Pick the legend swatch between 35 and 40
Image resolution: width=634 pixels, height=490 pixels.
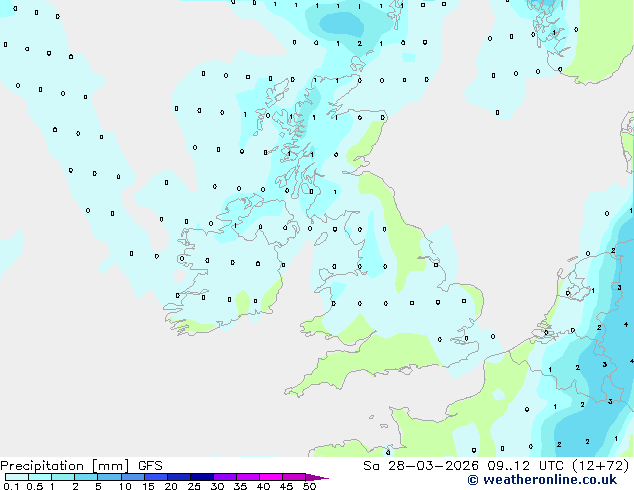(248, 477)
